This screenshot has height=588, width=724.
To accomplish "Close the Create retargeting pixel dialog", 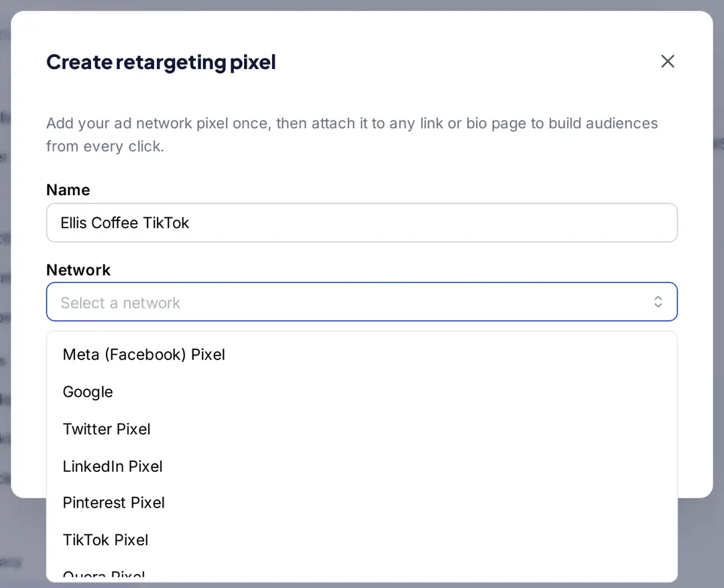I will 667,62.
